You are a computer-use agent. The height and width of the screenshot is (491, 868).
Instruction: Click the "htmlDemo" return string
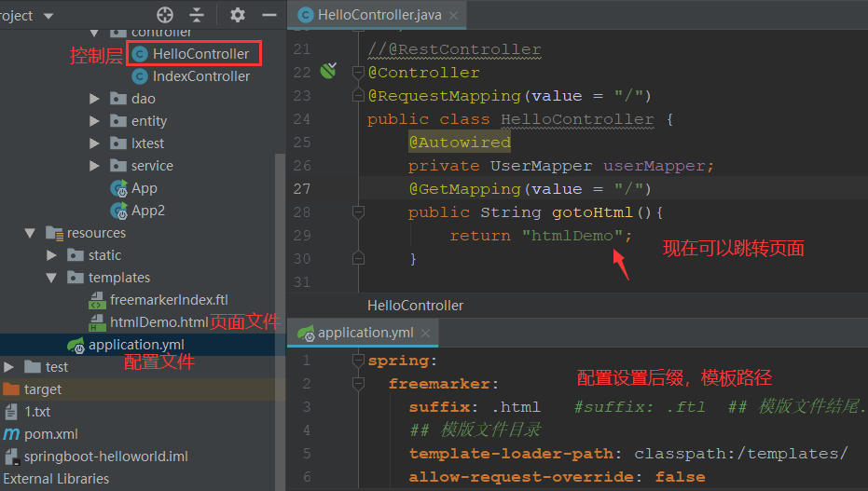(572, 236)
